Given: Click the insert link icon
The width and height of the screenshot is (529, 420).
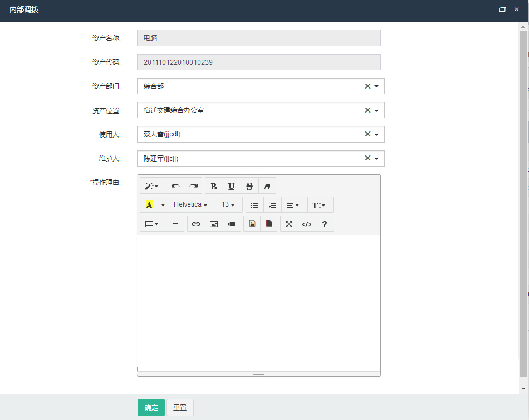Looking at the screenshot, I should (x=195, y=224).
